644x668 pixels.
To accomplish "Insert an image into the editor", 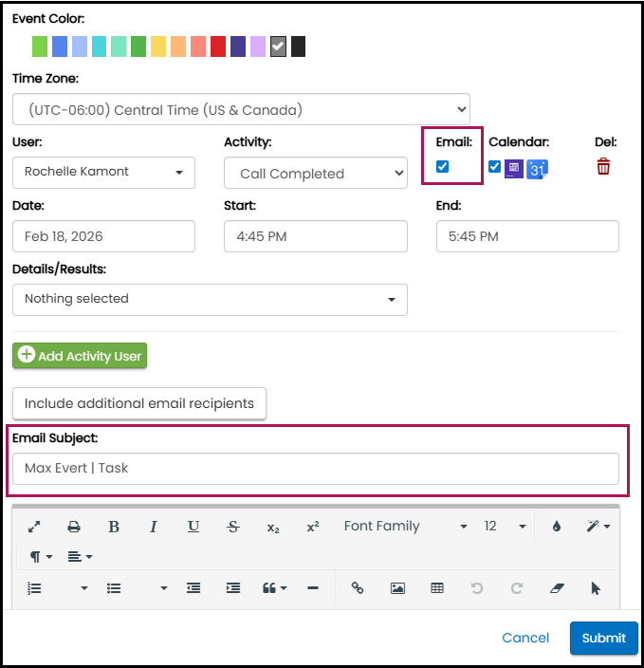I will pos(397,588).
